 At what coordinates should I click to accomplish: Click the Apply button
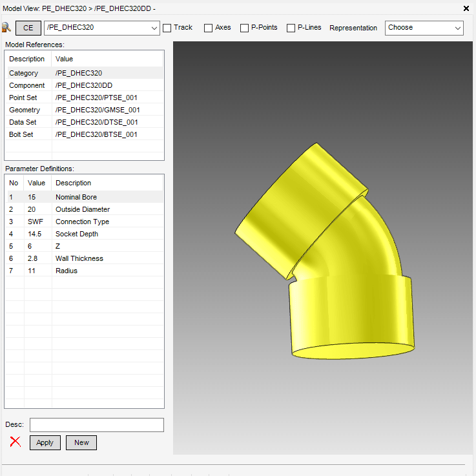[x=45, y=442]
